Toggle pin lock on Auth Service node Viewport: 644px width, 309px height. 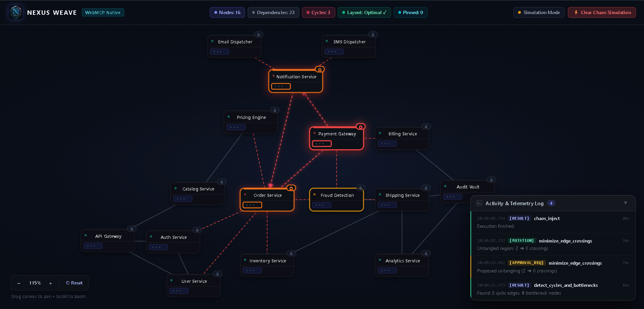point(197,230)
